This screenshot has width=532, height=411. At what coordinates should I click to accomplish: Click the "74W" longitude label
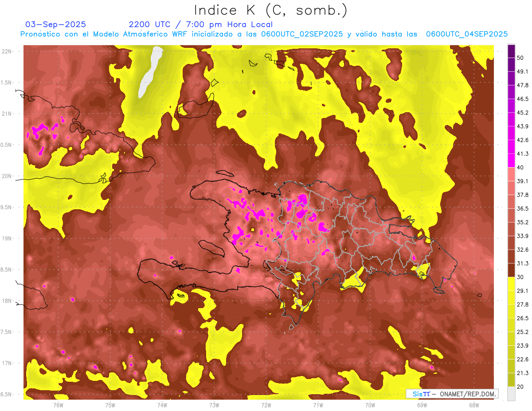click(162, 405)
